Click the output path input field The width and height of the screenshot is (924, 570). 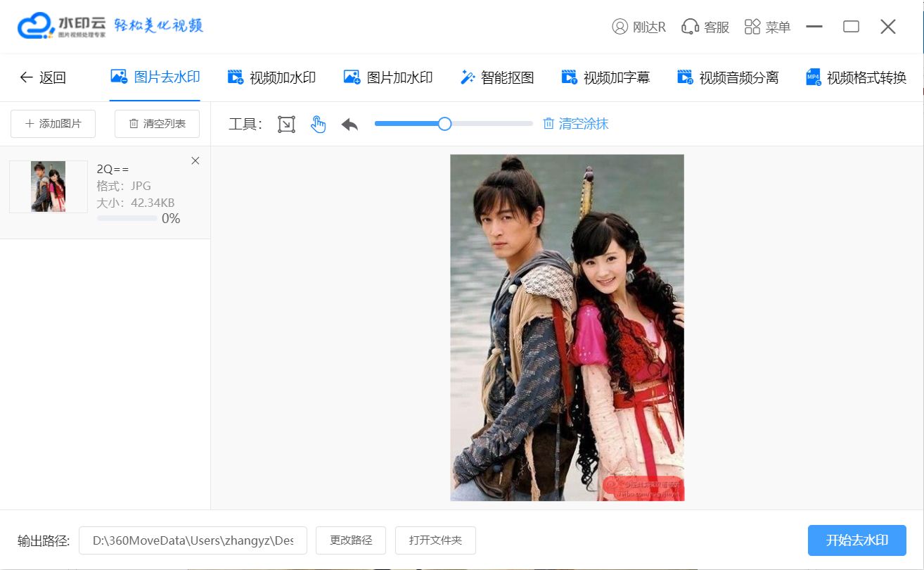(x=193, y=540)
